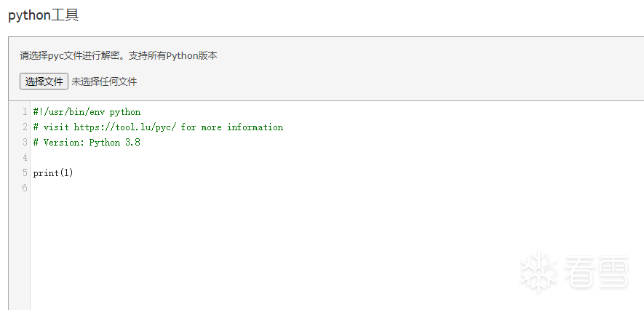Place cursor on empty line 6 of code
The image size is (644, 310).
coord(146,188)
